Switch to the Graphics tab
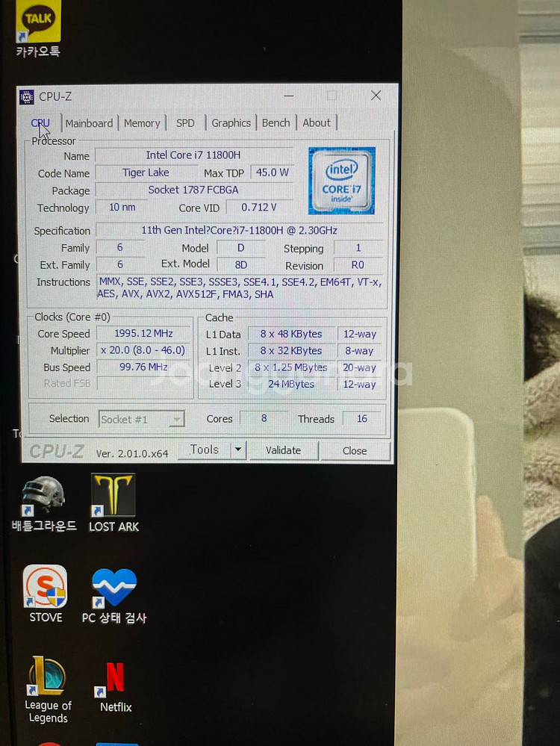 [x=231, y=122]
